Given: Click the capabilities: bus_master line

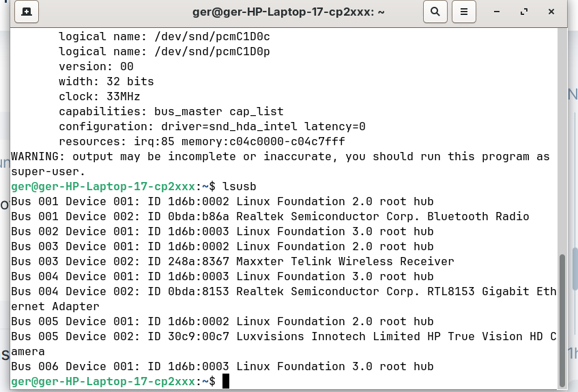Looking at the screenshot, I should 171,111.
